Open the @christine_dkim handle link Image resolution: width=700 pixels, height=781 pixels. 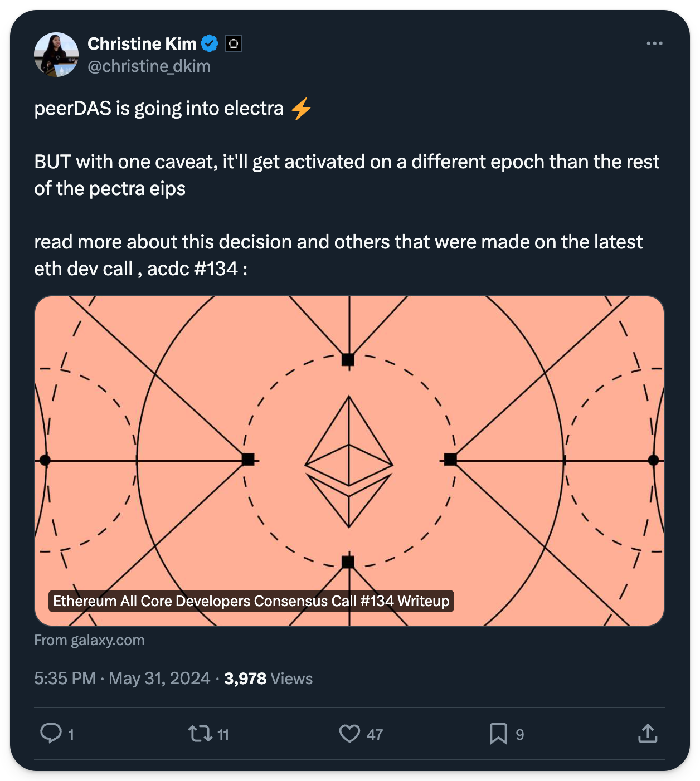[149, 66]
